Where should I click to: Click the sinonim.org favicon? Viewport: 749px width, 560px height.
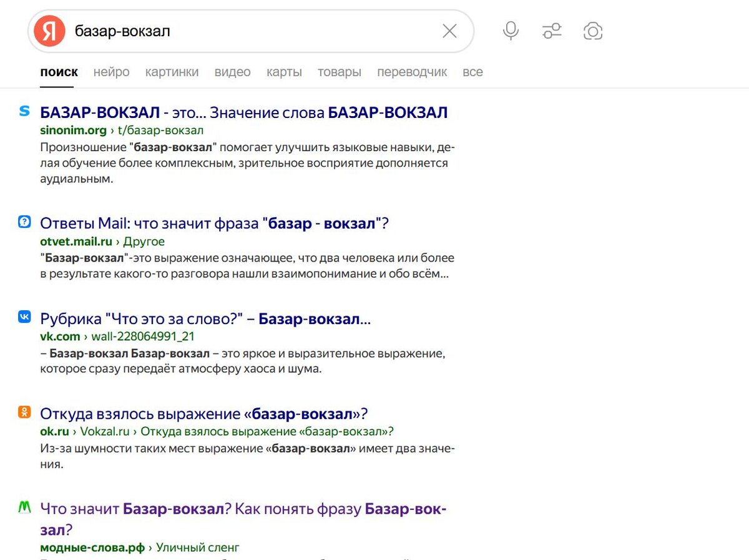pyautogui.click(x=24, y=111)
